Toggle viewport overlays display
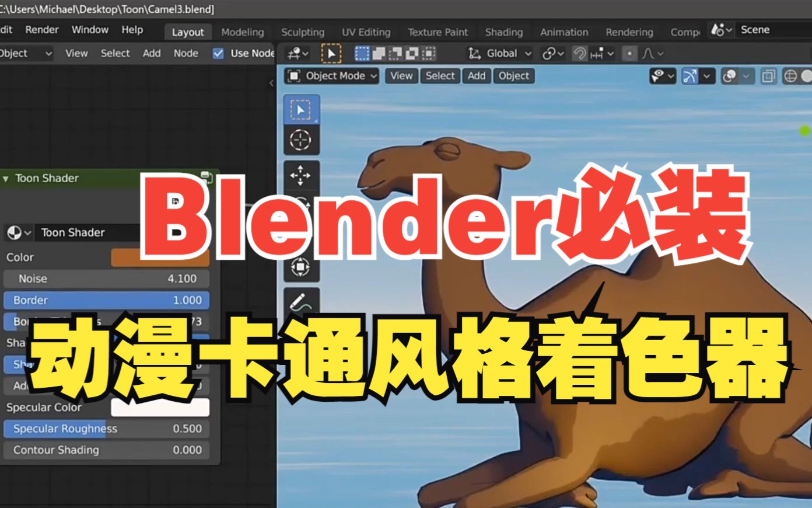 coord(729,76)
